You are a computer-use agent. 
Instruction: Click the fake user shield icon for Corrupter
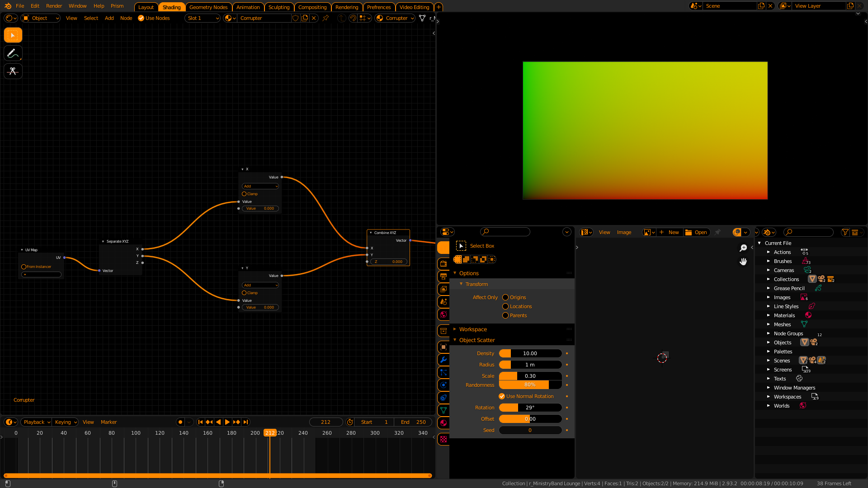[x=296, y=18]
